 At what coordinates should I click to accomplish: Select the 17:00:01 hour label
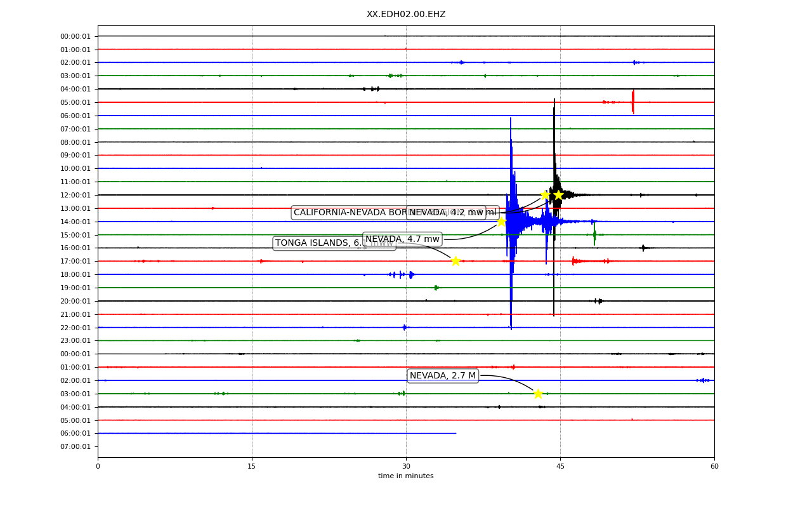[75, 261]
